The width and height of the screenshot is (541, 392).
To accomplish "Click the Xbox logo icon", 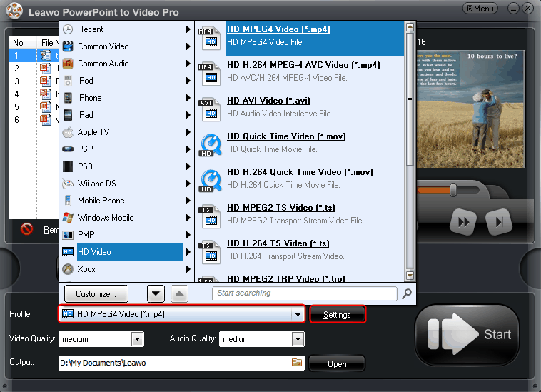I will (68, 269).
